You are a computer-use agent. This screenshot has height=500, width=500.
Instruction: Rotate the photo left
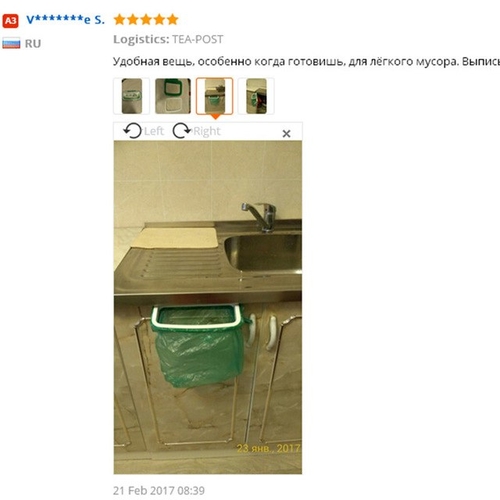click(x=143, y=131)
